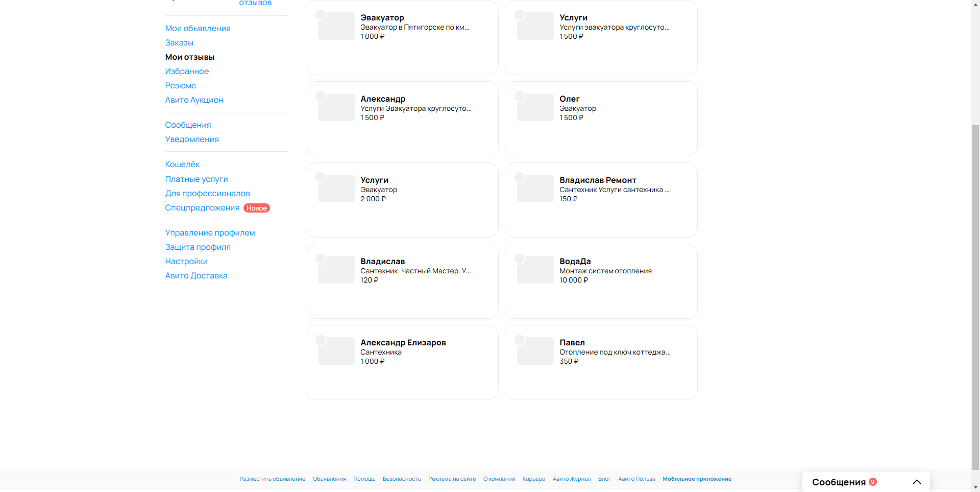
Task: Click avatar circle on Павел card
Action: point(520,340)
